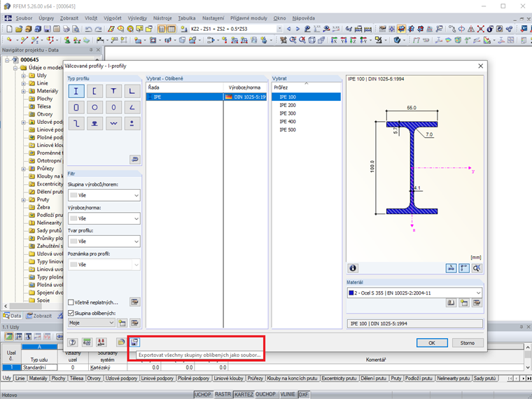Viewport: 532px width, 399px height.
Task: Open Výrobce/norma filter dropdown
Action: click(x=104, y=218)
